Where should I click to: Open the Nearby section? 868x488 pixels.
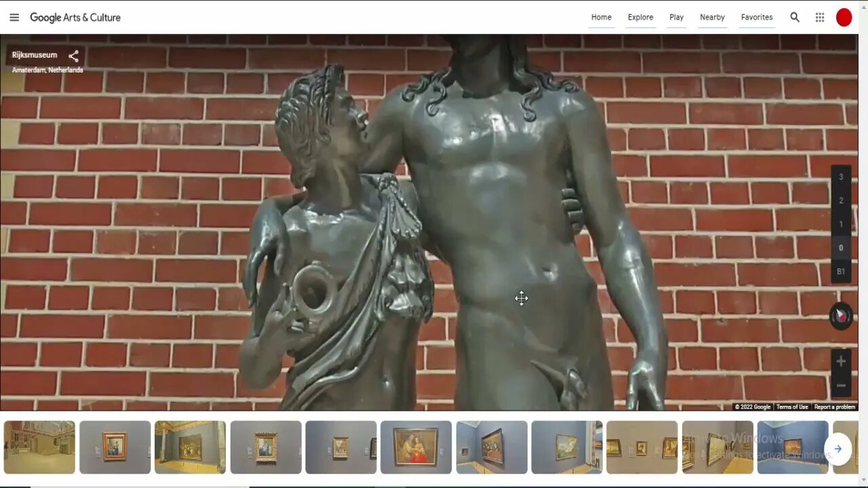click(712, 18)
